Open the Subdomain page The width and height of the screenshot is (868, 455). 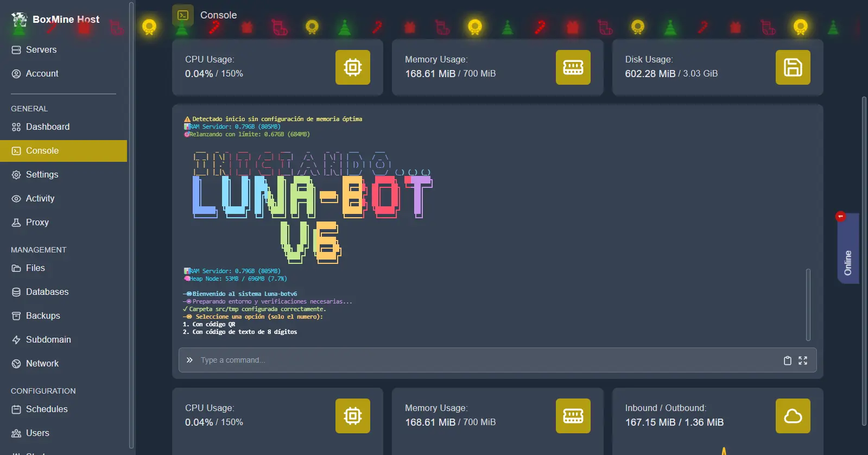[x=64, y=339]
